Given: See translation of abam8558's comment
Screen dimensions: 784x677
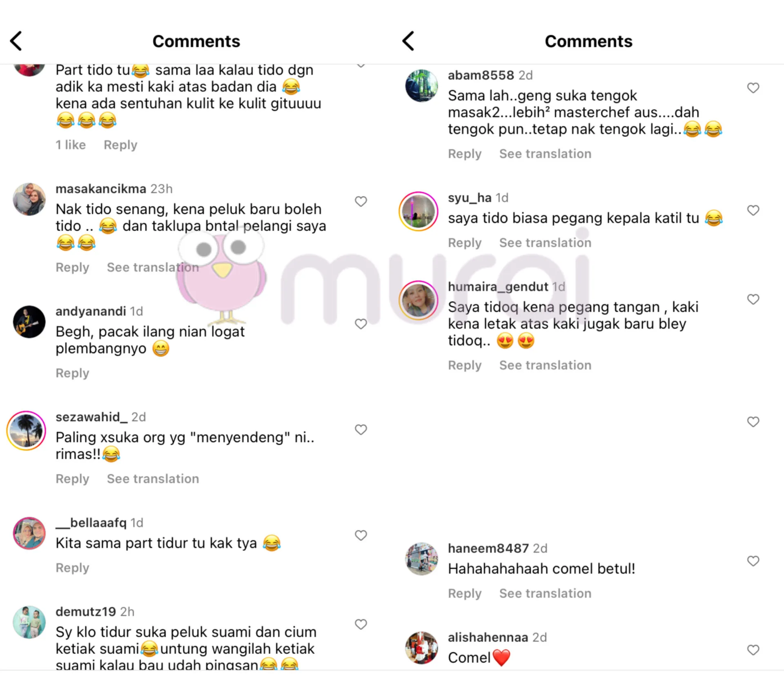Looking at the screenshot, I should pyautogui.click(x=545, y=154).
